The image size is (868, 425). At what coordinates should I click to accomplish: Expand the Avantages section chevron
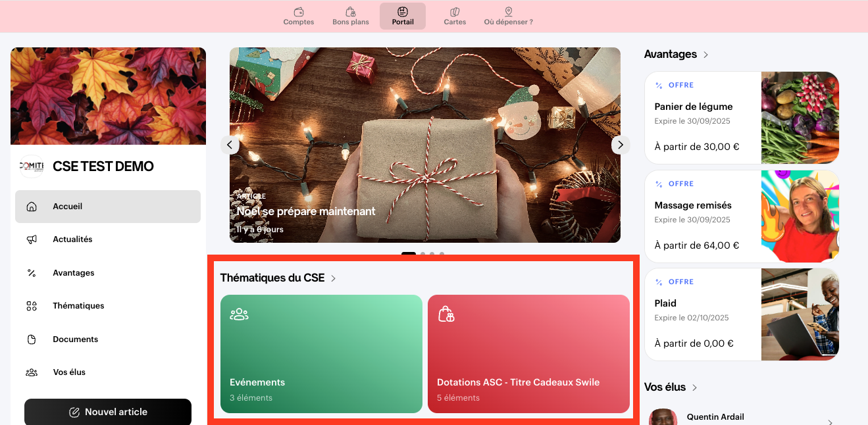pyautogui.click(x=706, y=55)
